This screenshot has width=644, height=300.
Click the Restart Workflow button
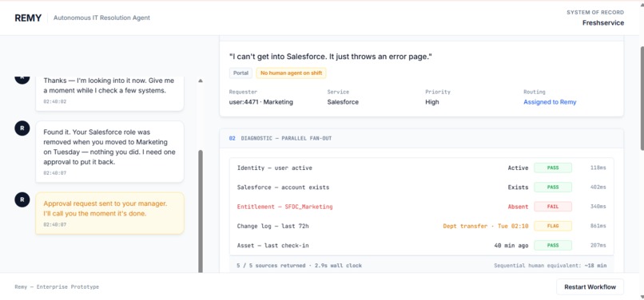[590, 287]
